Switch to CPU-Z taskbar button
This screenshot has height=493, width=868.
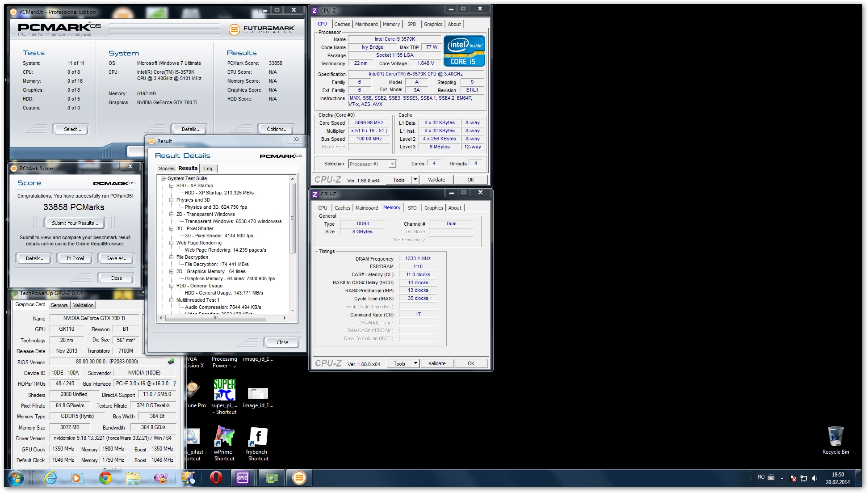[243, 478]
